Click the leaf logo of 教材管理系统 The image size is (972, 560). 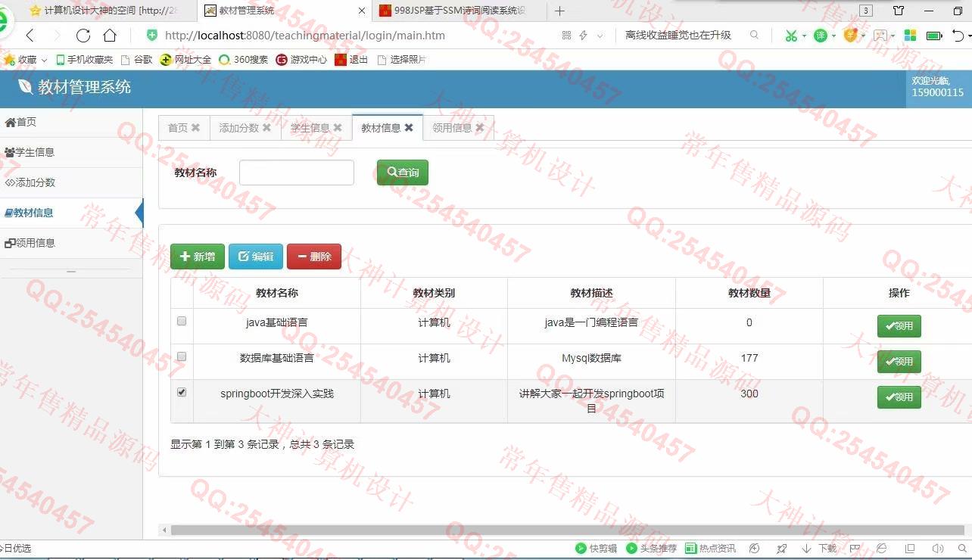coord(25,87)
